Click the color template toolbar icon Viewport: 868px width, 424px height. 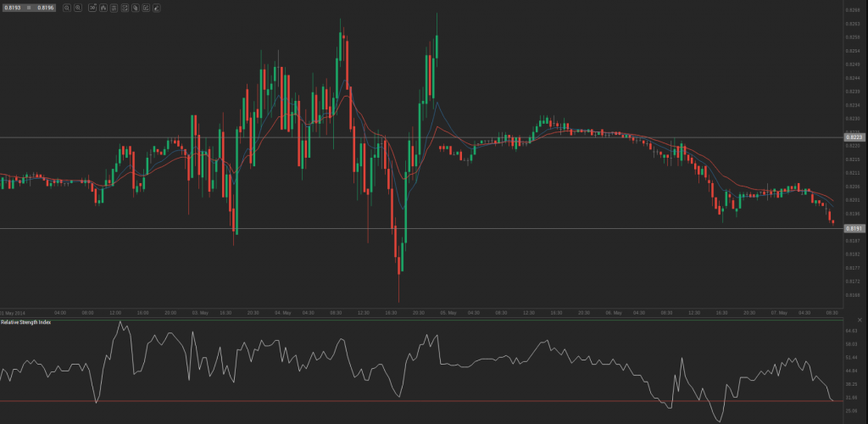136,8
